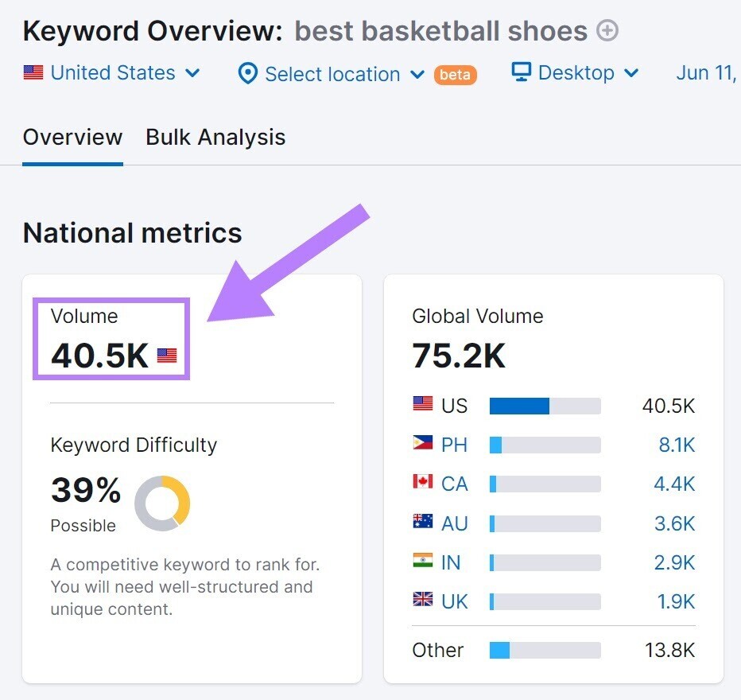Select the PH flag in Global Volume list
This screenshot has height=700, width=741.
coord(421,445)
